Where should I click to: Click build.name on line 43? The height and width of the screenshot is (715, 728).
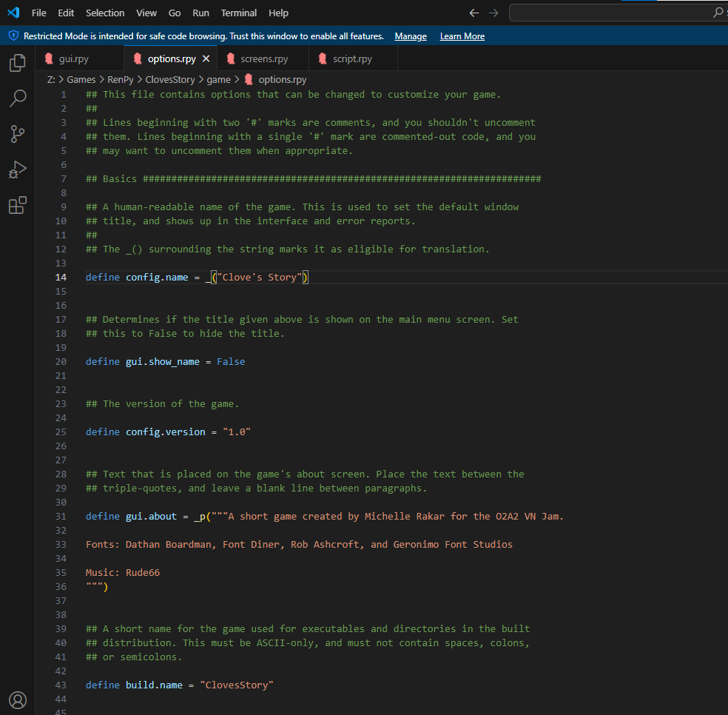[154, 685]
